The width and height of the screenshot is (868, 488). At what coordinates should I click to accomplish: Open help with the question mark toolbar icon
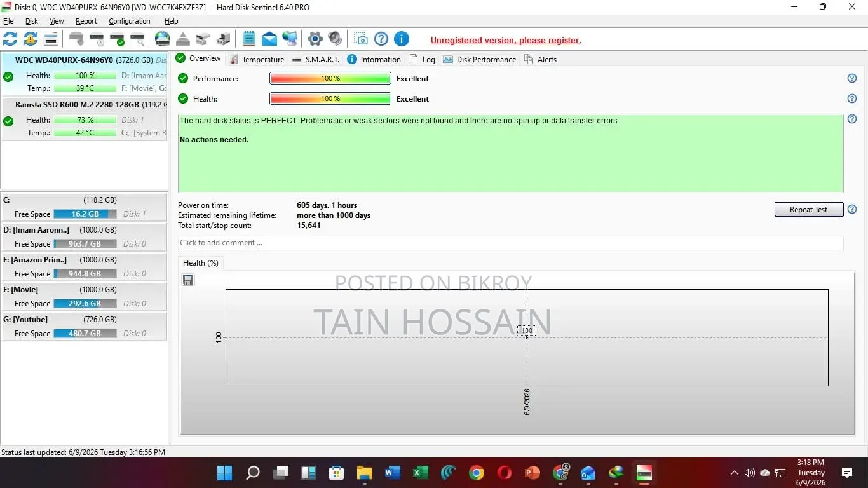click(381, 39)
